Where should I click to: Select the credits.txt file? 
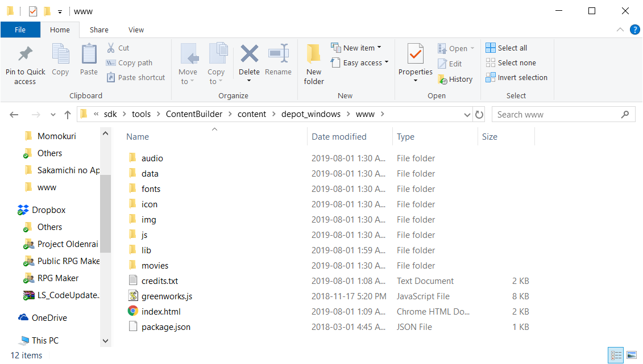tap(160, 281)
